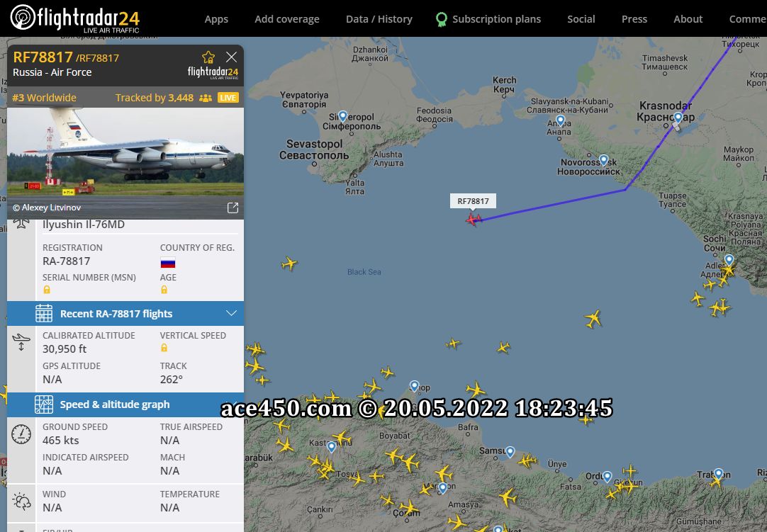Click the Novorossiysk airport pin marker

pyautogui.click(x=604, y=160)
